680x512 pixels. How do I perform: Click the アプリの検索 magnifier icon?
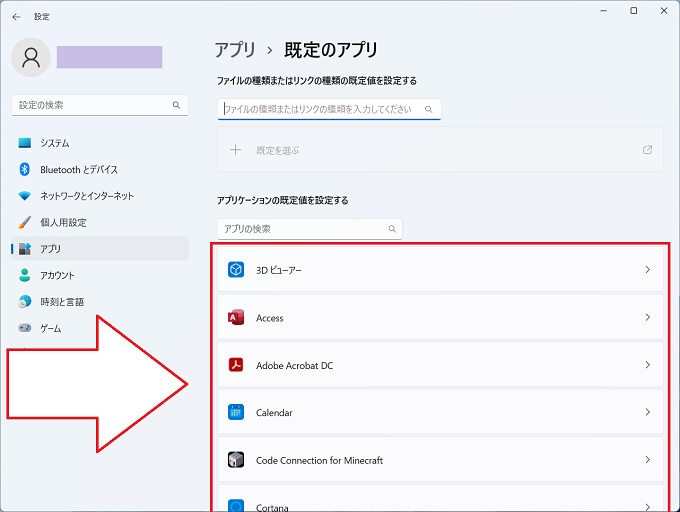[392, 228]
